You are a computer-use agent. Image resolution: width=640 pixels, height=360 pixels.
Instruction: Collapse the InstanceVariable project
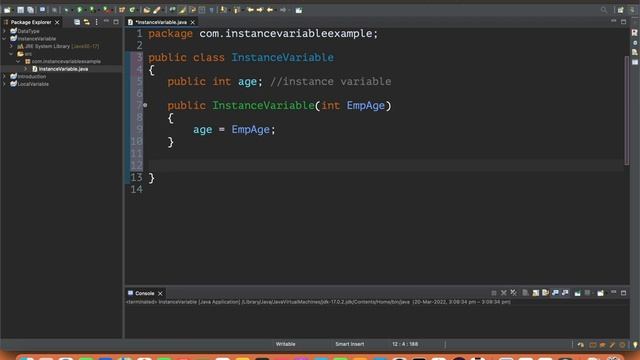pos(4,39)
